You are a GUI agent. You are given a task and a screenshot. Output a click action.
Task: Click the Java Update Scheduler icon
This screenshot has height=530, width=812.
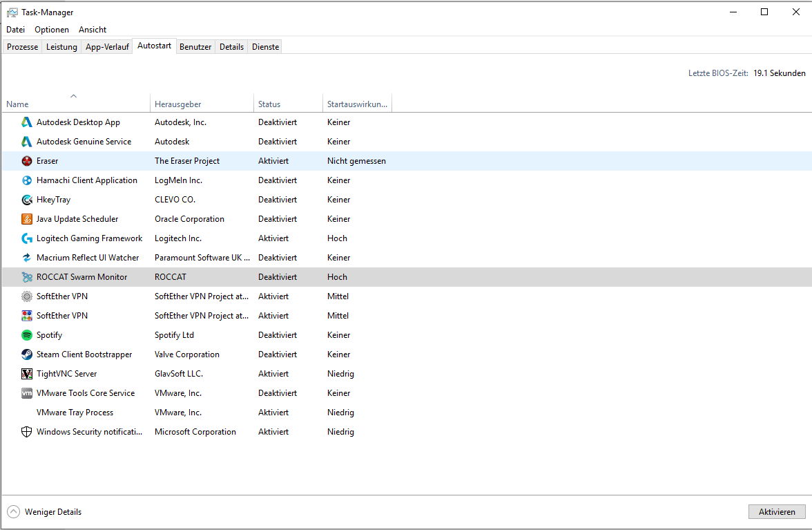point(27,219)
